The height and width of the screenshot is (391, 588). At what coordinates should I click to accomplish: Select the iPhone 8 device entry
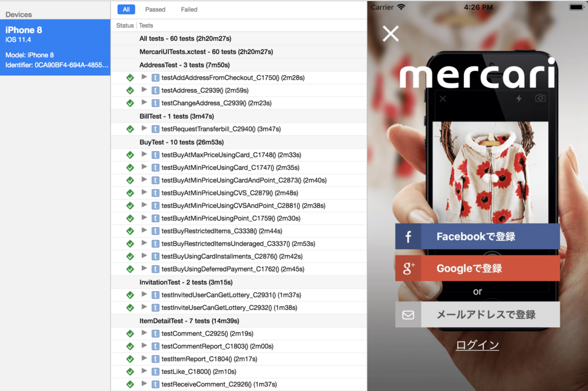click(x=55, y=47)
